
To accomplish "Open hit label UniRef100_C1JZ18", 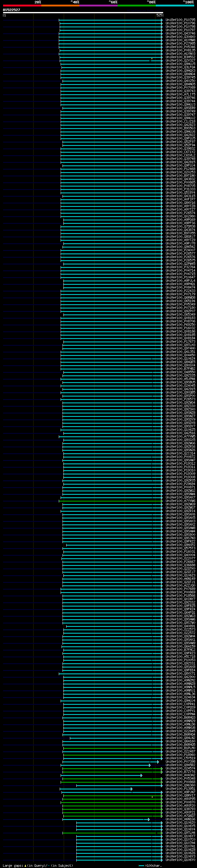I will coord(180,121).
